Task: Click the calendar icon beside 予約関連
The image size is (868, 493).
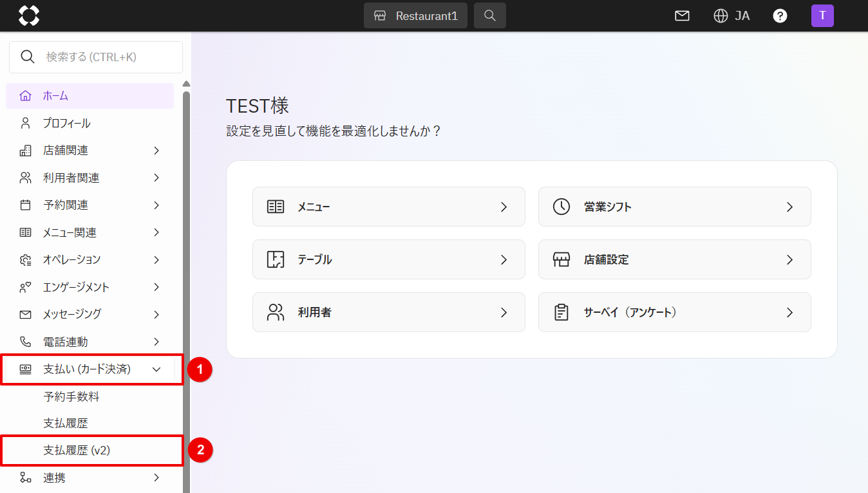Action: click(26, 205)
